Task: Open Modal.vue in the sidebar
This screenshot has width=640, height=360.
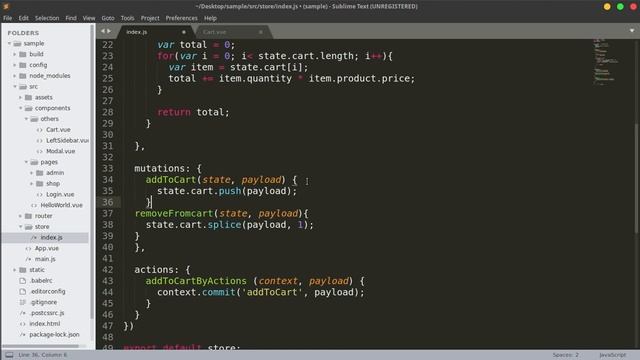Action: point(60,151)
